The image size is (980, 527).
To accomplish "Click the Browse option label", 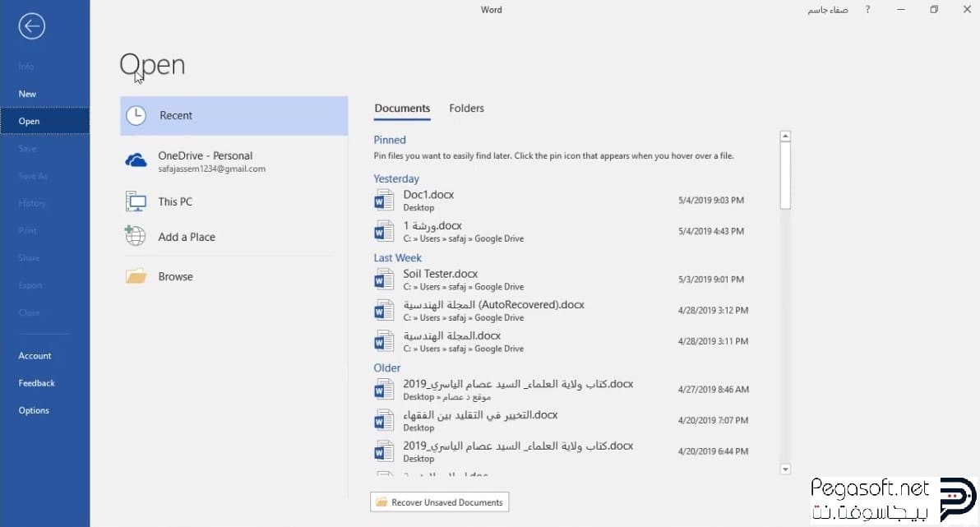I will coord(176,276).
